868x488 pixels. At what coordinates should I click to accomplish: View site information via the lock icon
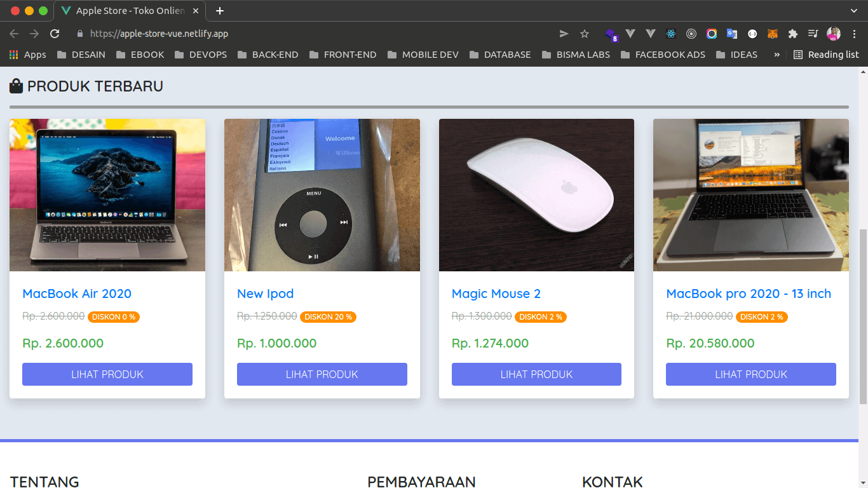pos(80,34)
